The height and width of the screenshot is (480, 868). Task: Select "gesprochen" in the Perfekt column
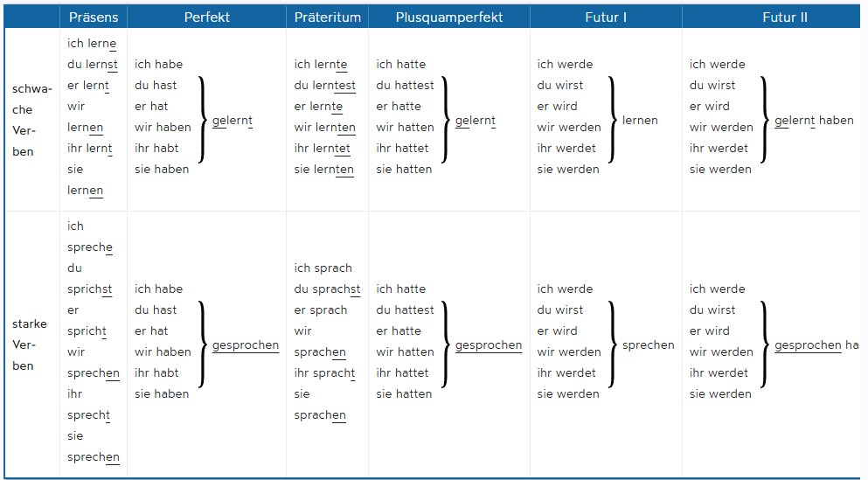[246, 345]
